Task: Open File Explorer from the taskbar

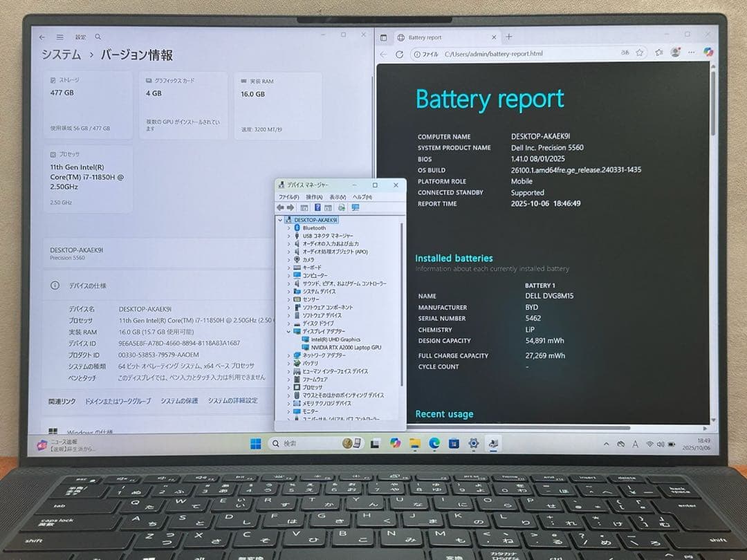Action: [414, 443]
